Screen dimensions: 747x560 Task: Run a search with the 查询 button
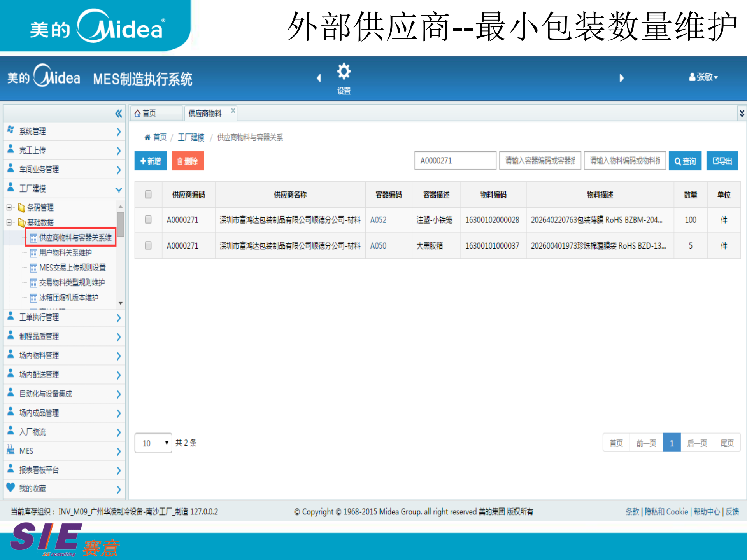click(685, 160)
